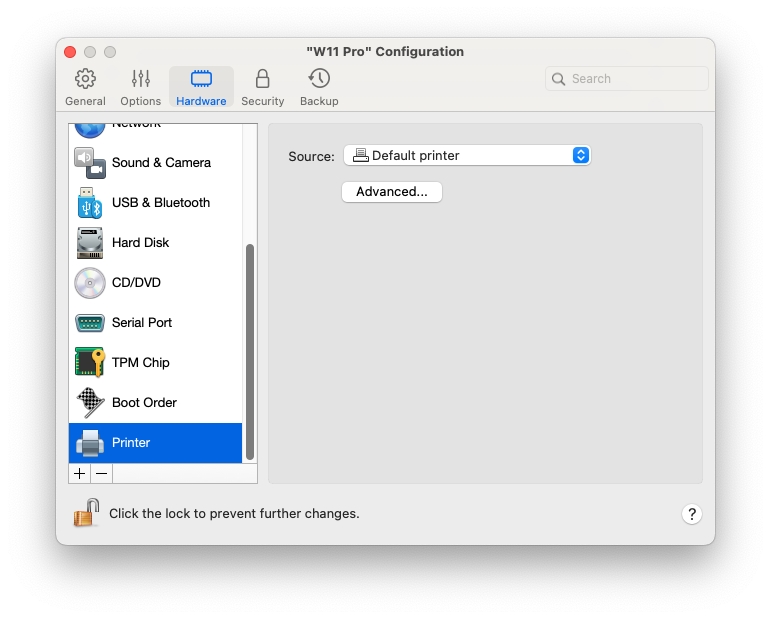Open USB & Bluetooth settings
Screen dimensions: 771x619
160,202
